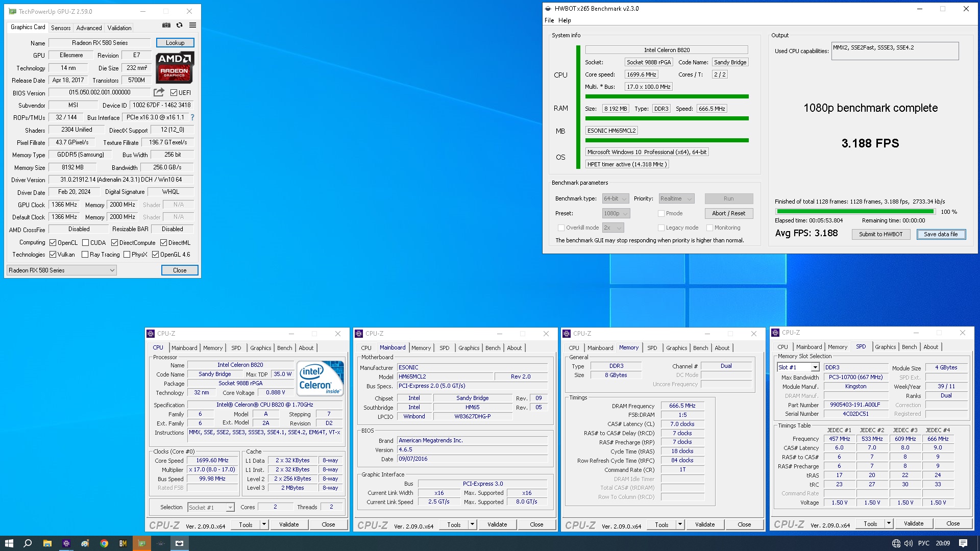
Task: Click the dark taskbar icon next to GPU-Z
Action: pyautogui.click(x=160, y=543)
